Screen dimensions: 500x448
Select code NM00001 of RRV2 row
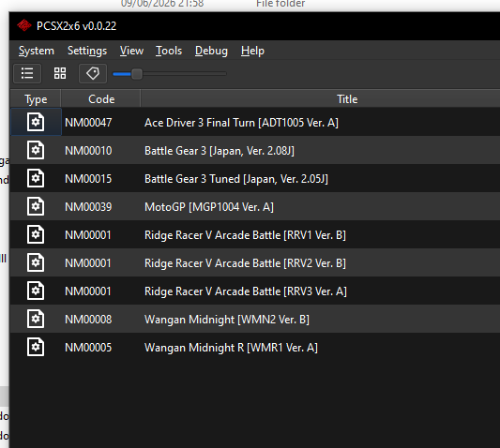point(88,263)
